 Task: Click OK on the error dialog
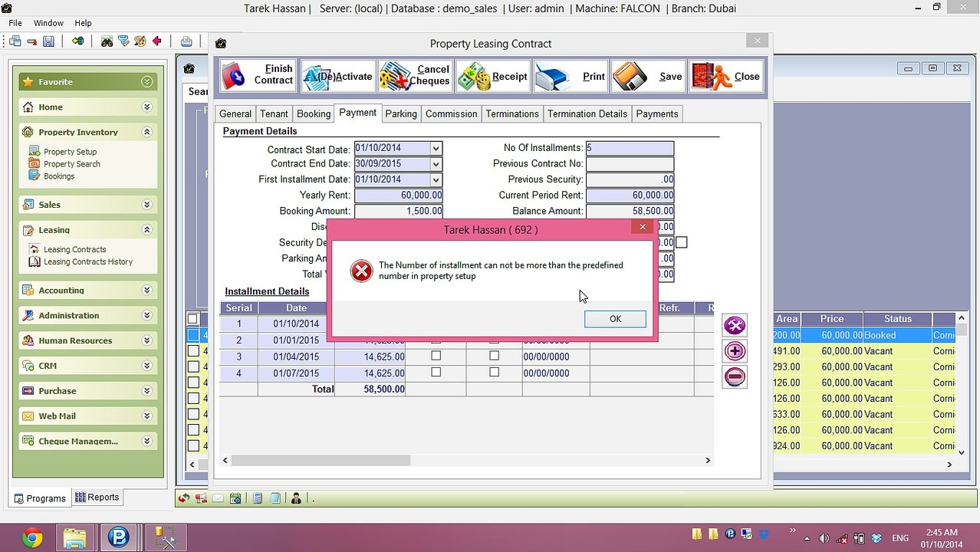[x=615, y=319]
